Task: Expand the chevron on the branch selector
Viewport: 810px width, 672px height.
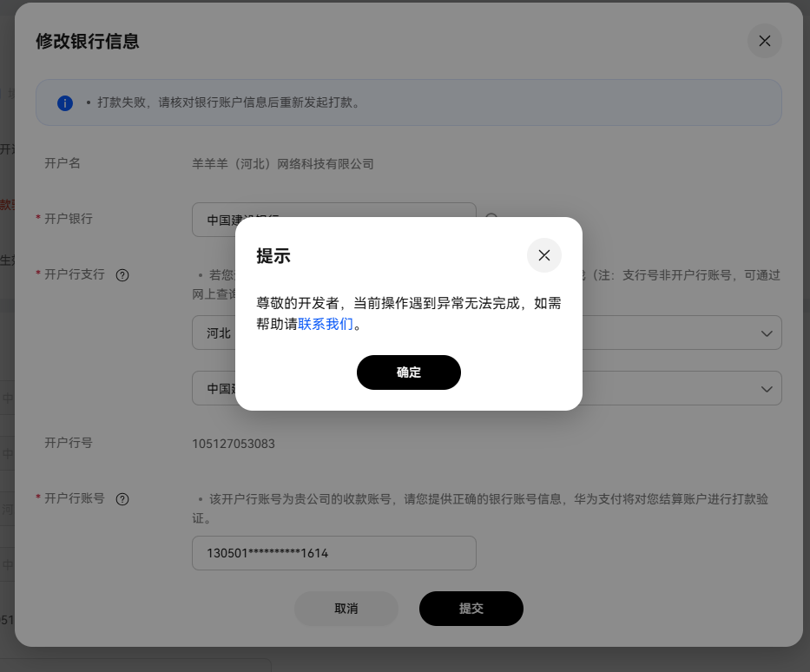Action: click(x=766, y=388)
